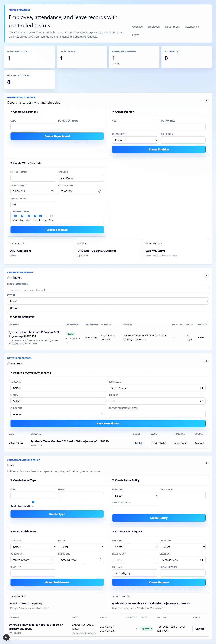Focus the Schedule Name input field
216x644 pixels.
[33, 178]
